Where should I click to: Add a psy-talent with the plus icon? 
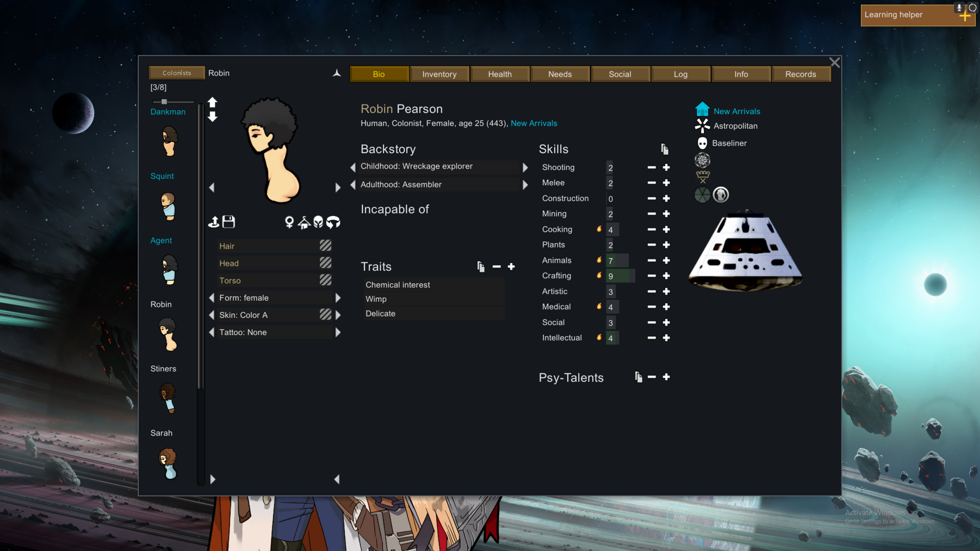coord(667,377)
